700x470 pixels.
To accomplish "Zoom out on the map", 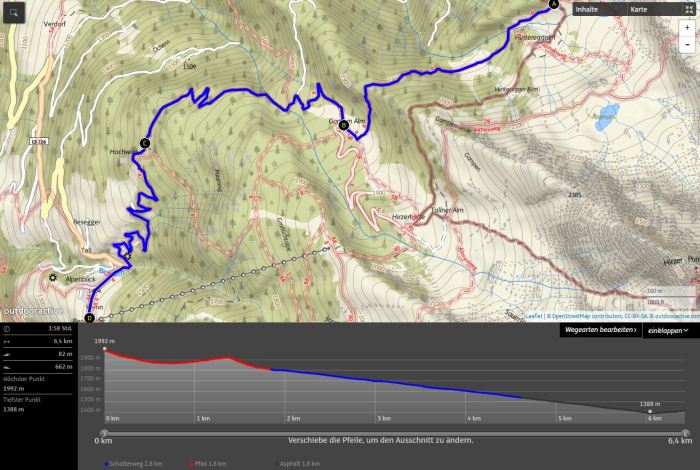I will pos(688,45).
